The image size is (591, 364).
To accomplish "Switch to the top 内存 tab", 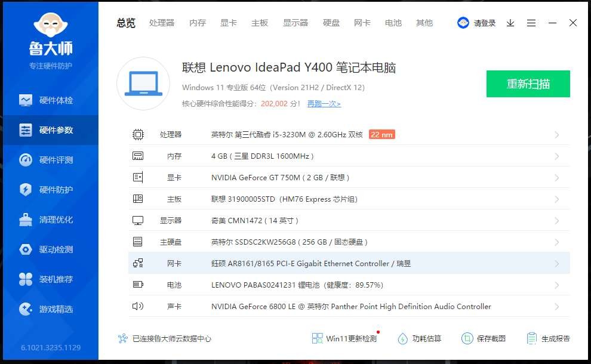I will [x=198, y=23].
